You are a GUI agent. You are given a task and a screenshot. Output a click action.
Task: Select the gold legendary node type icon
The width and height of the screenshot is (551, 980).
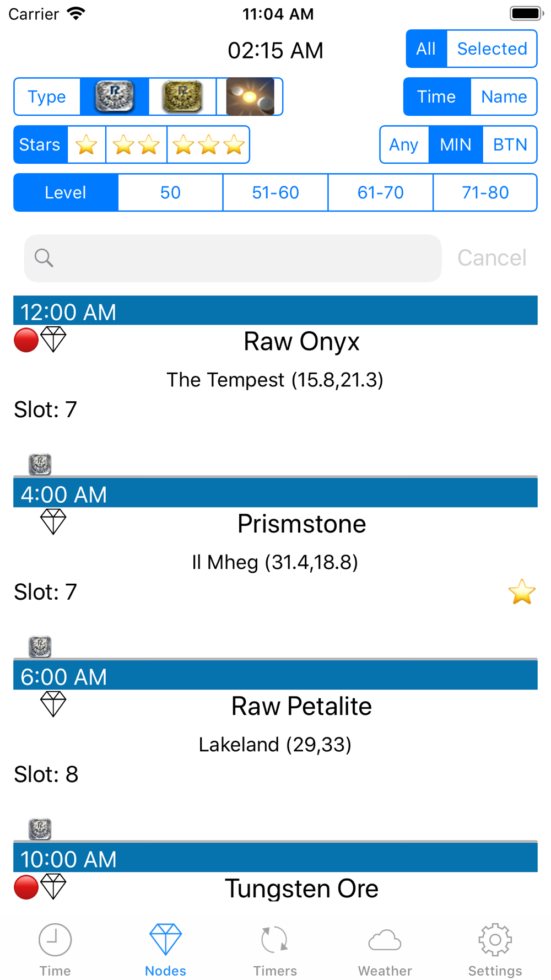(182, 96)
